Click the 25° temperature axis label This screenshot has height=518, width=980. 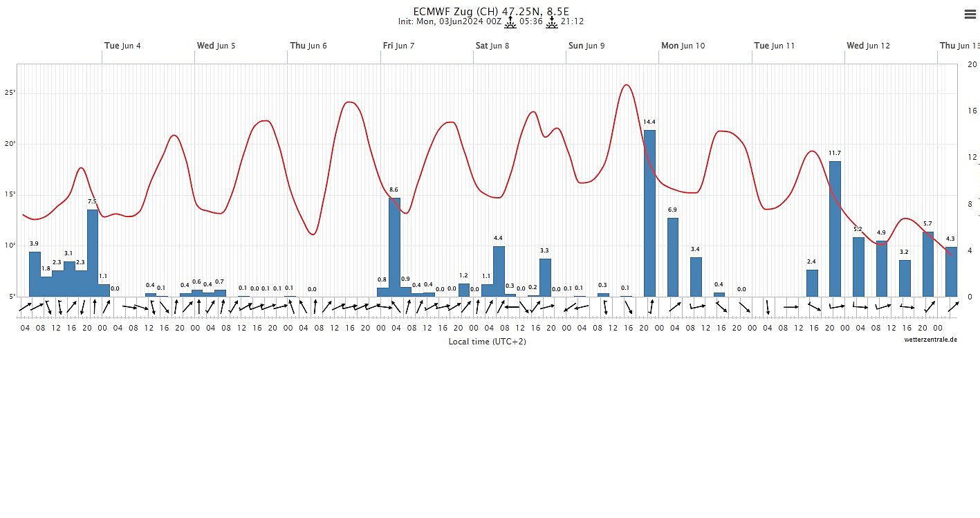[x=10, y=93]
